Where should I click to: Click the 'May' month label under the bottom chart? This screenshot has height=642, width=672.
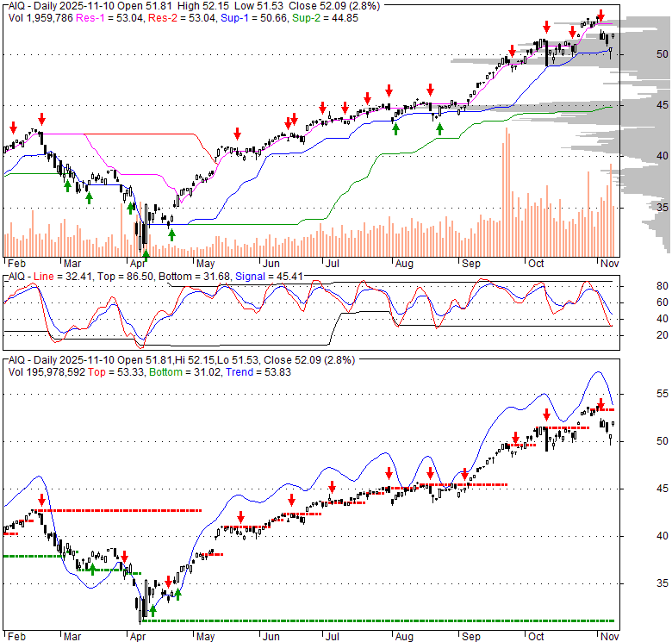(205, 637)
